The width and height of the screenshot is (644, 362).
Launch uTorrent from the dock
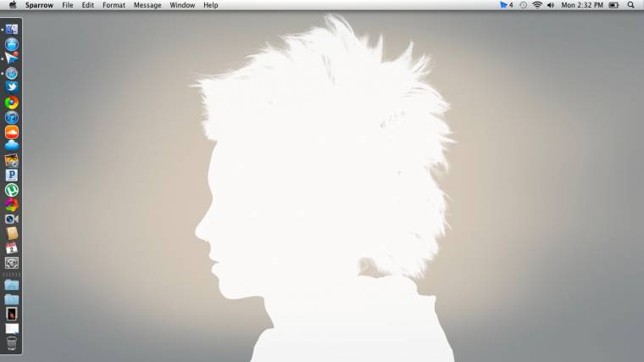tap(12, 190)
